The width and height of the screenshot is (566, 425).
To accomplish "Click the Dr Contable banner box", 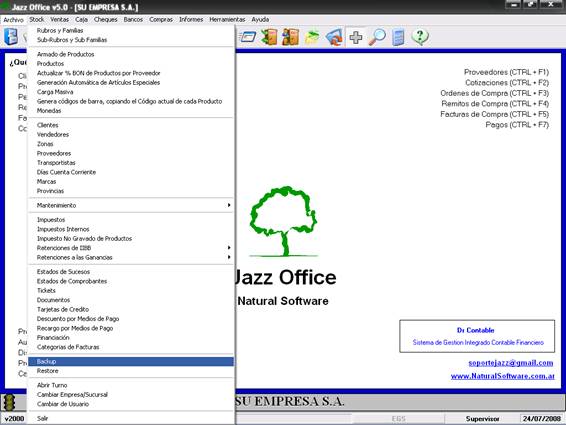I will coord(477,336).
